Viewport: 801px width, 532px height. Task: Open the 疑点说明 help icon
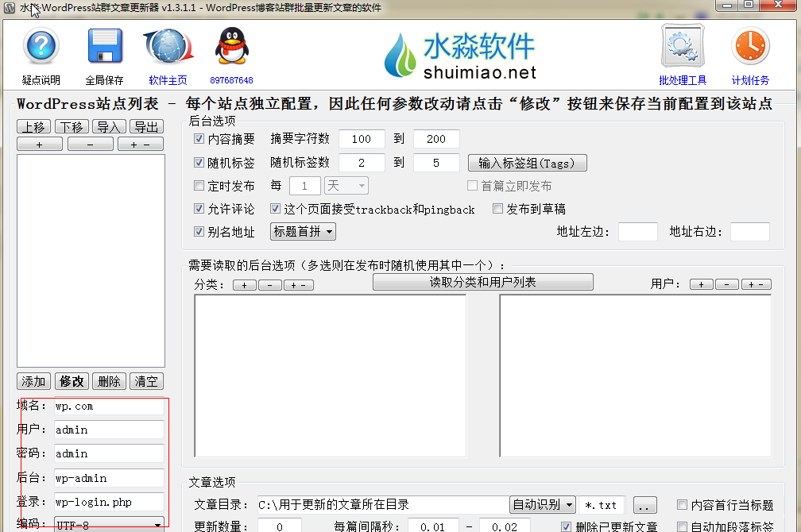point(41,46)
